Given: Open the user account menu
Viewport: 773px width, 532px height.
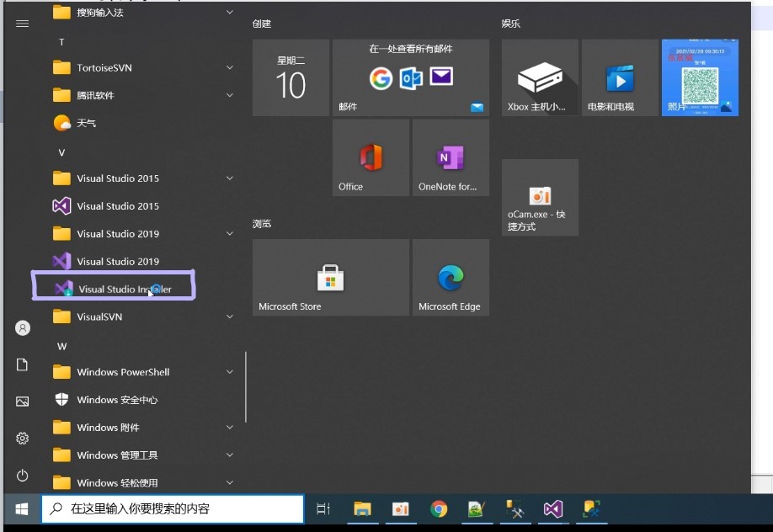Looking at the screenshot, I should (22, 327).
